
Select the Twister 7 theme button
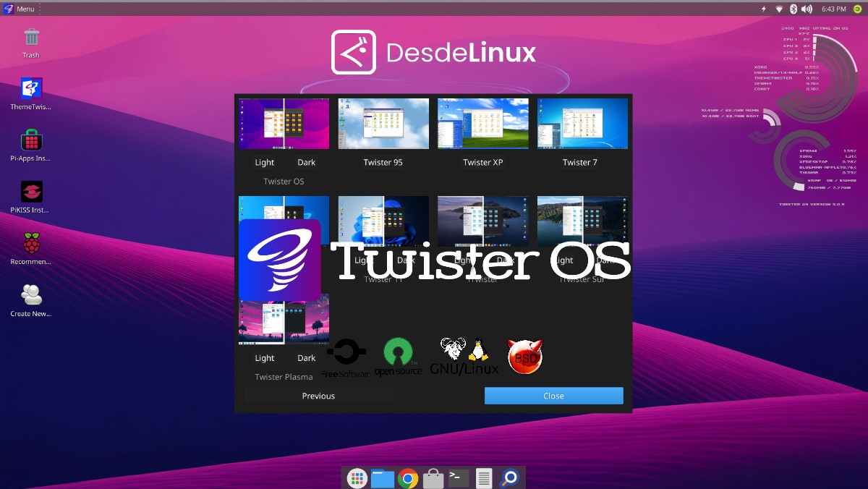pyautogui.click(x=580, y=163)
